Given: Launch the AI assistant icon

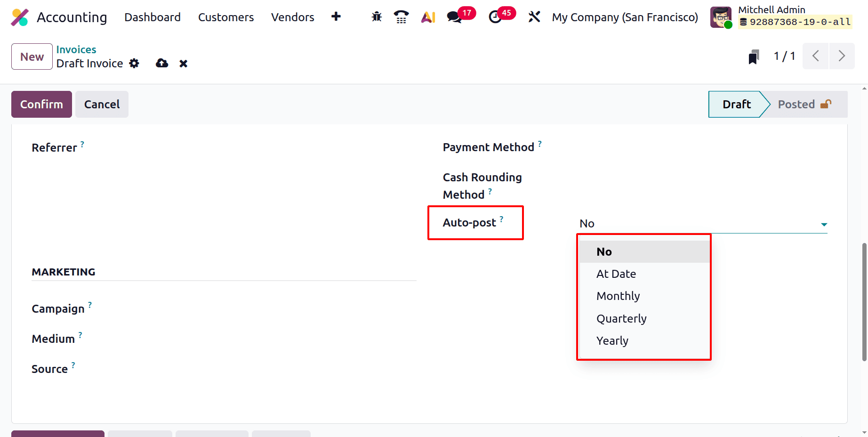Looking at the screenshot, I should 427,16.
